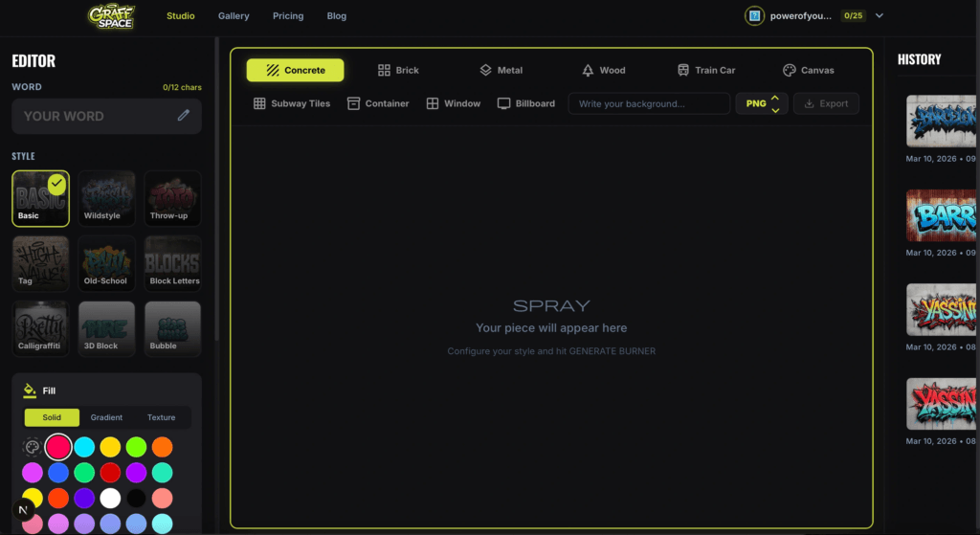Image resolution: width=980 pixels, height=535 pixels.
Task: Click the user avatar icon
Action: tap(754, 16)
